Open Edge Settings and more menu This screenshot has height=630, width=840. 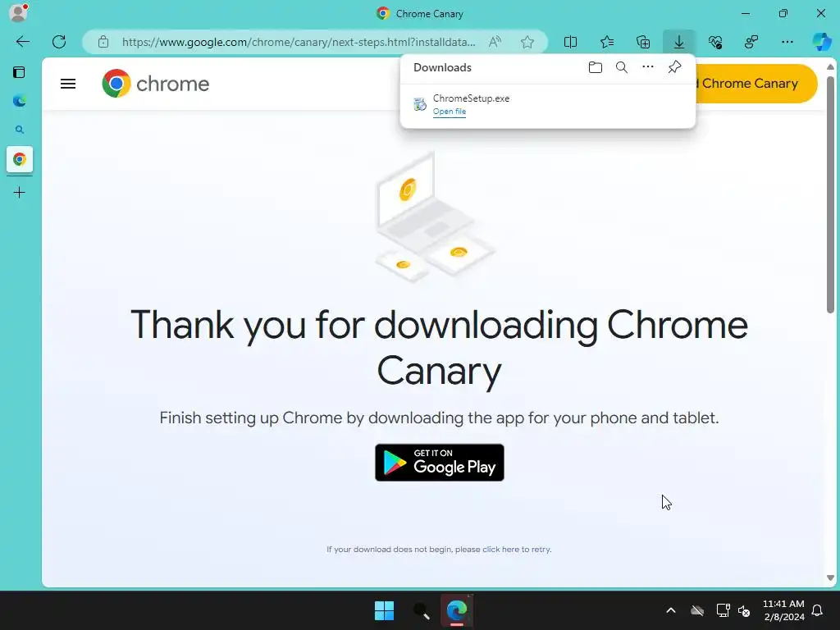pos(787,42)
